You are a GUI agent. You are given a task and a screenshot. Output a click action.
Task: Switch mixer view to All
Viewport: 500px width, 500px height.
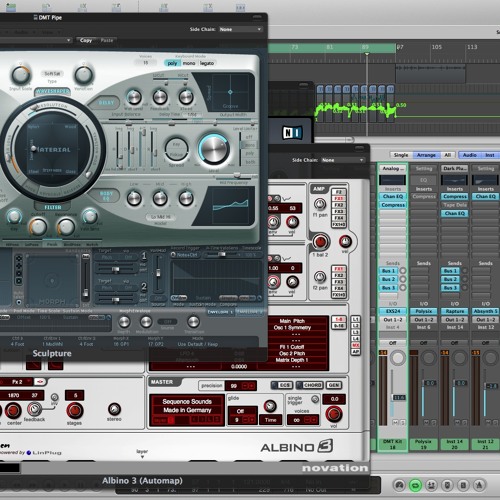point(447,155)
